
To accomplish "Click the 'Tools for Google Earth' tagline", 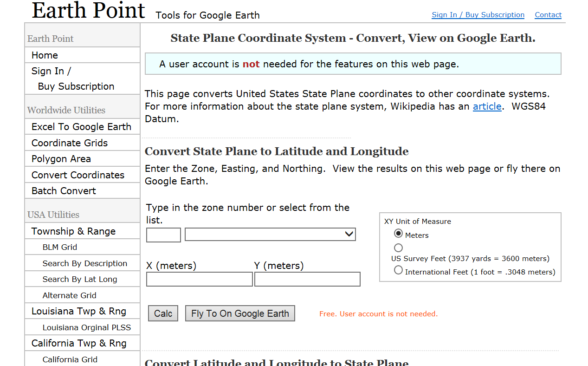I will coord(208,15).
